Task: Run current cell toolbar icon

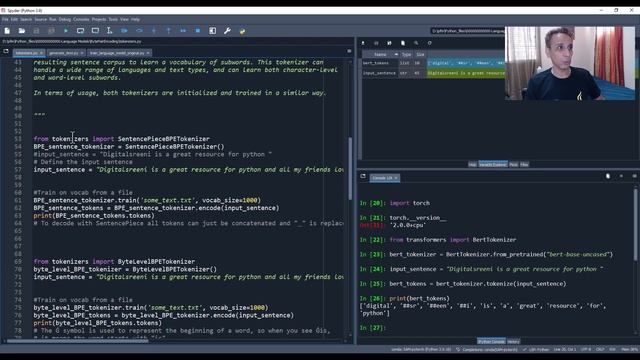Action: pos(80,31)
